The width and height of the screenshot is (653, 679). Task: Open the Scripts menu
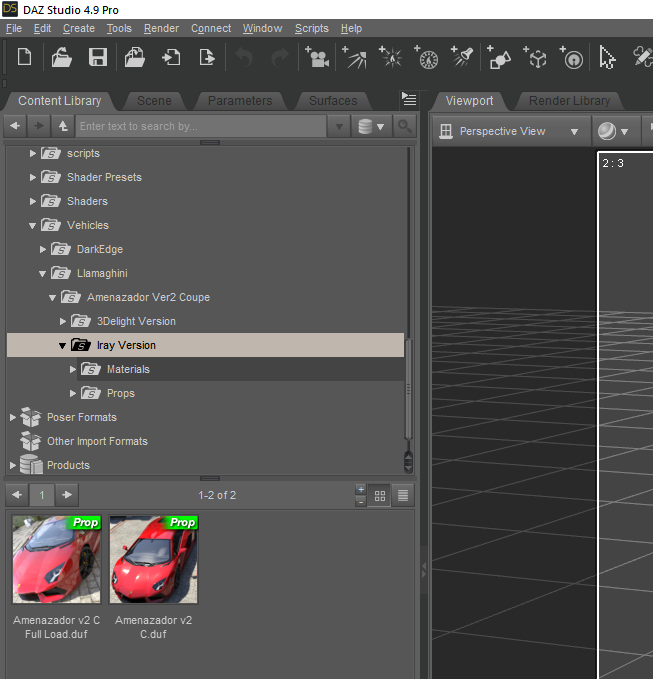click(311, 29)
